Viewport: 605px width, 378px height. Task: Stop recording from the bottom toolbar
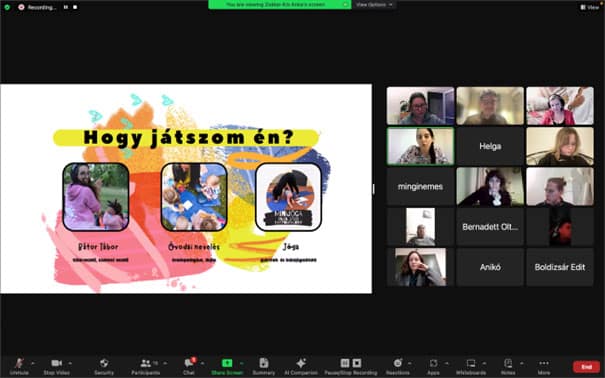click(357, 363)
